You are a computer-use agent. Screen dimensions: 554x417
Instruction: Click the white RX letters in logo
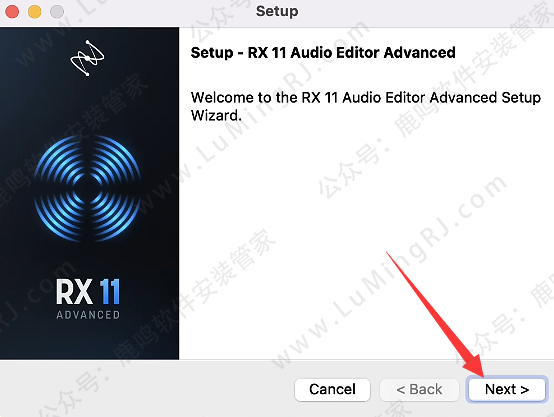tap(75, 292)
